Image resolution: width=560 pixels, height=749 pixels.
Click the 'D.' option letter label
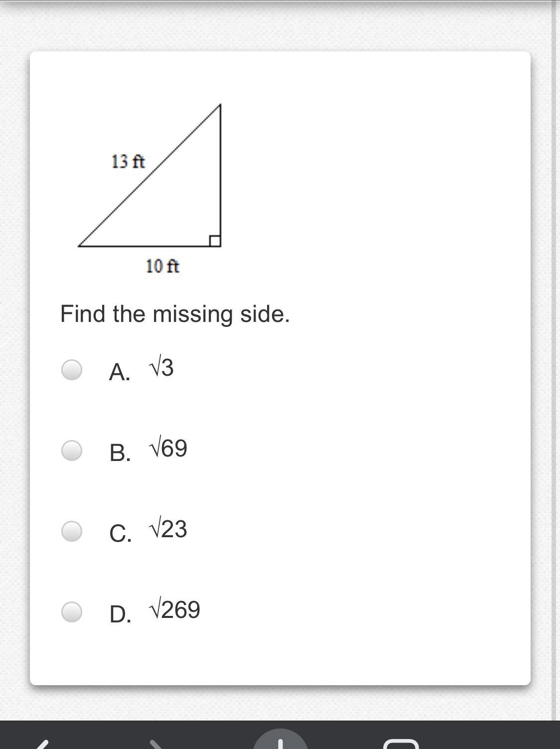click(120, 614)
